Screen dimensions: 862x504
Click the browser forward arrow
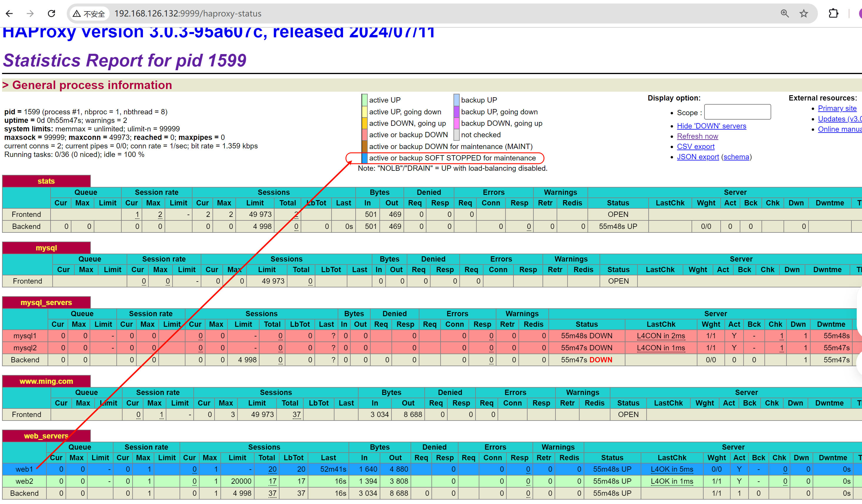click(30, 13)
